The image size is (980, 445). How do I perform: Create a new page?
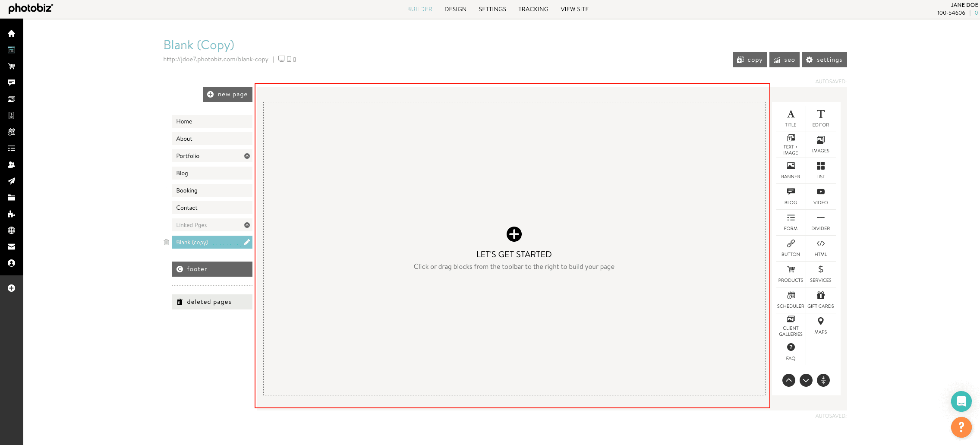227,94
